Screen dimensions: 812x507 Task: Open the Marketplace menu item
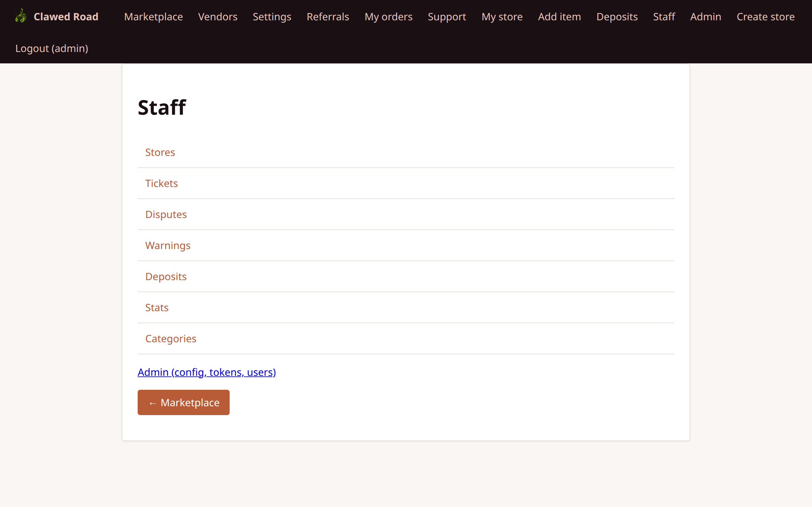click(x=153, y=16)
